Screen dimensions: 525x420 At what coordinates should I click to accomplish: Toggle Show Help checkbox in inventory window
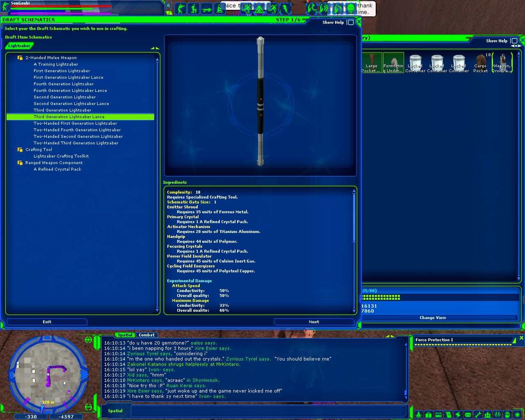point(513,41)
